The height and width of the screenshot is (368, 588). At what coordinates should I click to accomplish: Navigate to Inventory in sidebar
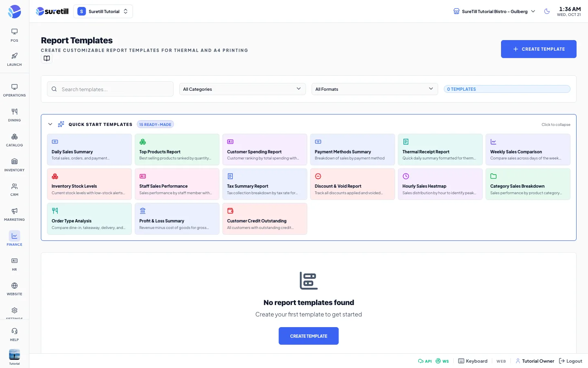coord(14,165)
